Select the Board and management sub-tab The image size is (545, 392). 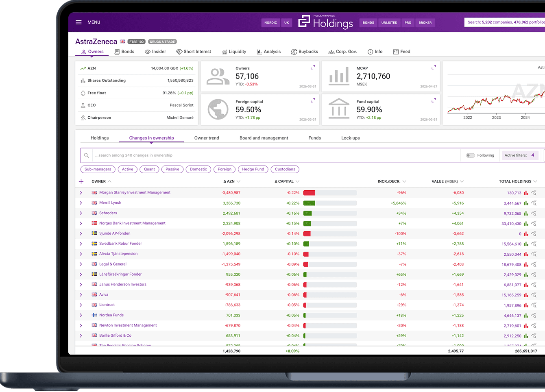pyautogui.click(x=264, y=138)
